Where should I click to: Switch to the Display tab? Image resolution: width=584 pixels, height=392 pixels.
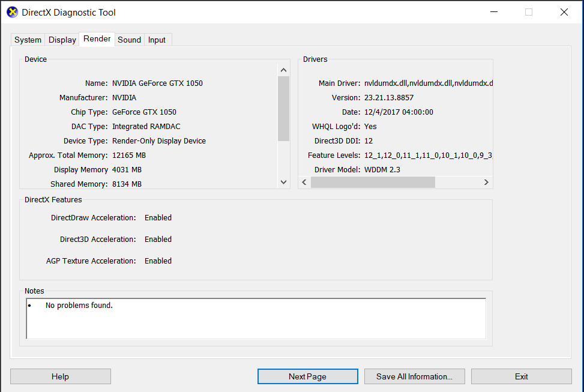[62, 40]
